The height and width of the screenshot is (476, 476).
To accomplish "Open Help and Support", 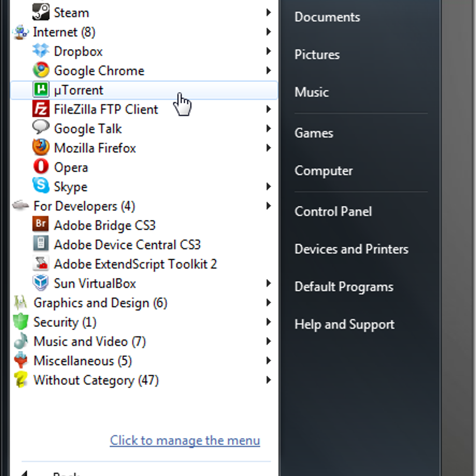I will [345, 325].
